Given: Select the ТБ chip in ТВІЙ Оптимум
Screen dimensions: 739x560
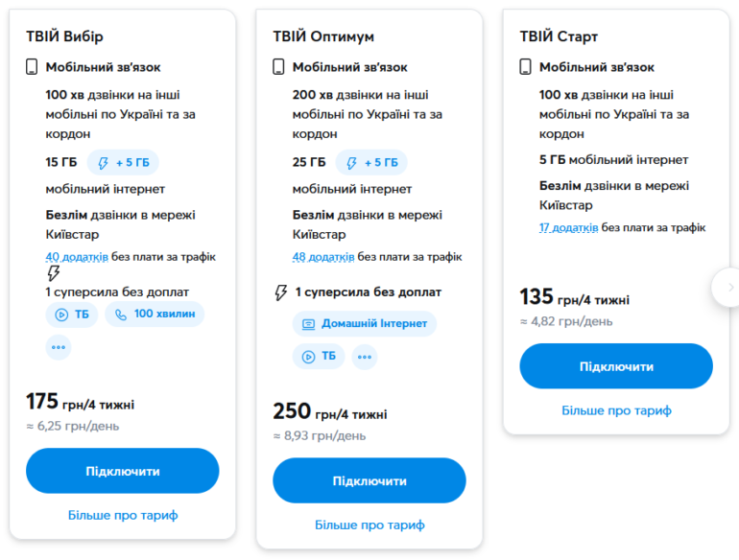Looking at the screenshot, I should pos(319,357).
